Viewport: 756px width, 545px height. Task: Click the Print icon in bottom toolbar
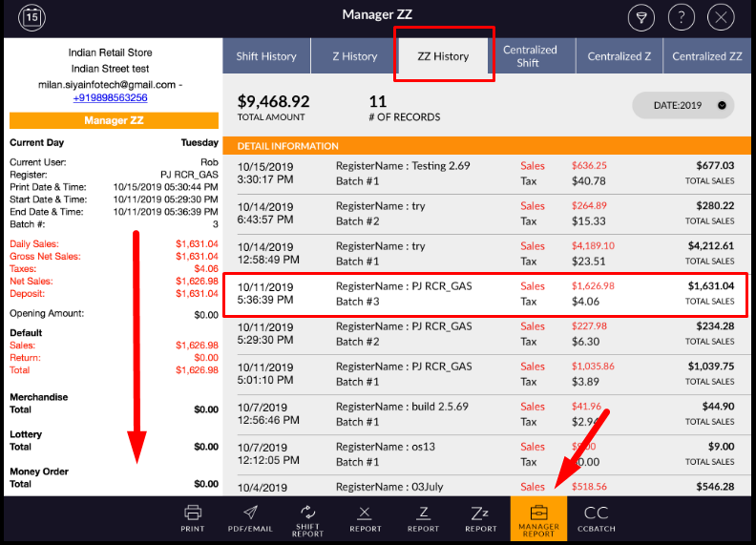192,518
